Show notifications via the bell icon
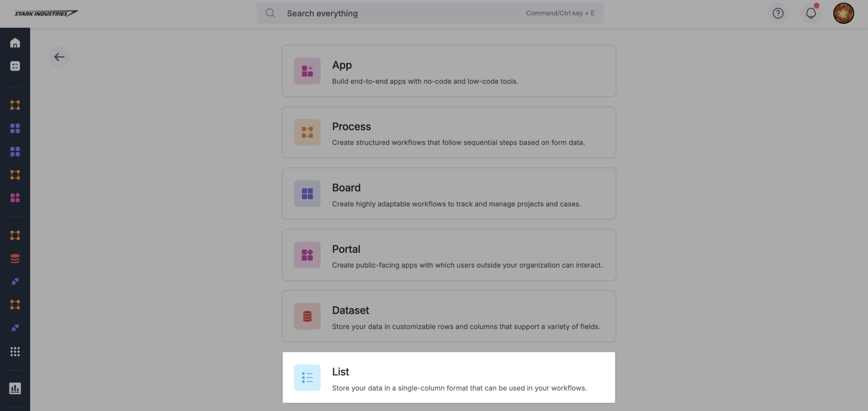Viewport: 868px width, 411px height. pos(810,14)
